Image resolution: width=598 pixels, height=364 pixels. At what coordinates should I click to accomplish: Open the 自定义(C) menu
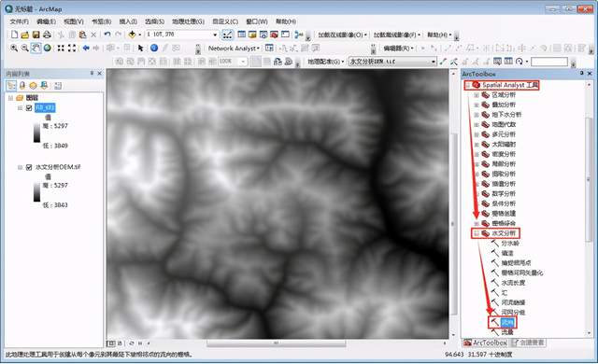[225, 21]
